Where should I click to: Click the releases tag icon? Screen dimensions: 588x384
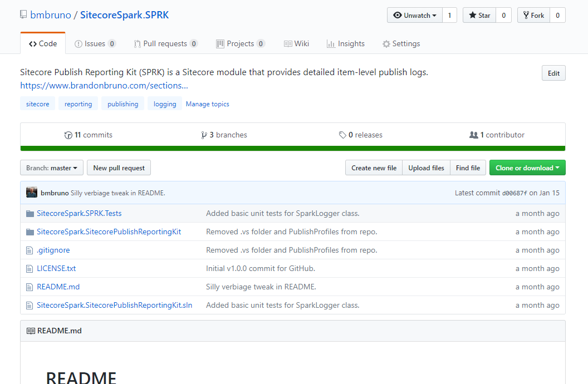point(342,135)
